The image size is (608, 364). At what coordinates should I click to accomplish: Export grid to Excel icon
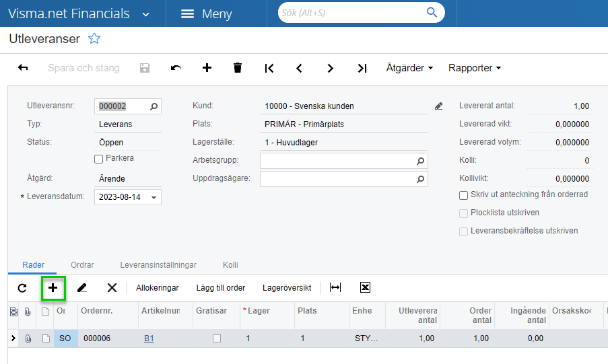pyautogui.click(x=365, y=287)
